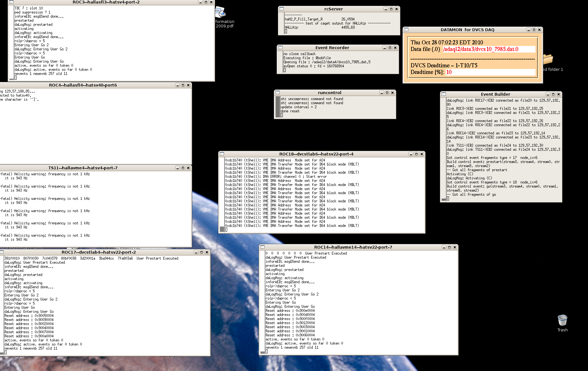Viewport: 588px width, 371px height.
Task: Maximize the runcontrol window
Action: tap(387, 93)
